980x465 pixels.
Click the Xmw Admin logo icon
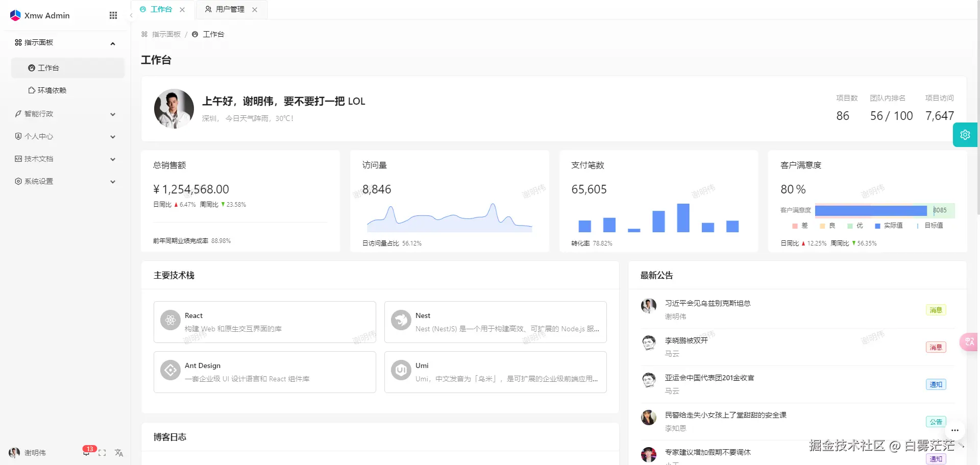pos(15,15)
